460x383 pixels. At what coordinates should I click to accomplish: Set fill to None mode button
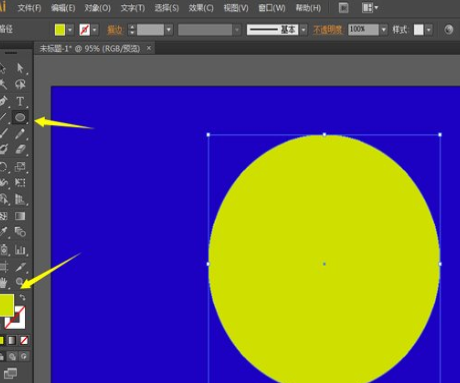click(x=24, y=340)
